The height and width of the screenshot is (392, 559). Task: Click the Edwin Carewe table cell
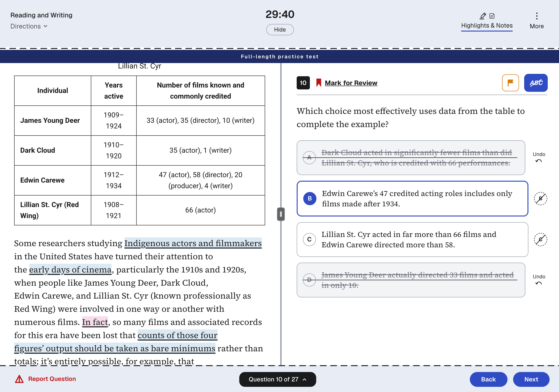click(53, 180)
